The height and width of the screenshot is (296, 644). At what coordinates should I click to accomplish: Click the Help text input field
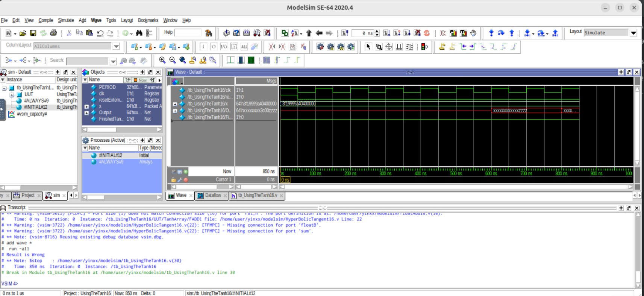[188, 33]
